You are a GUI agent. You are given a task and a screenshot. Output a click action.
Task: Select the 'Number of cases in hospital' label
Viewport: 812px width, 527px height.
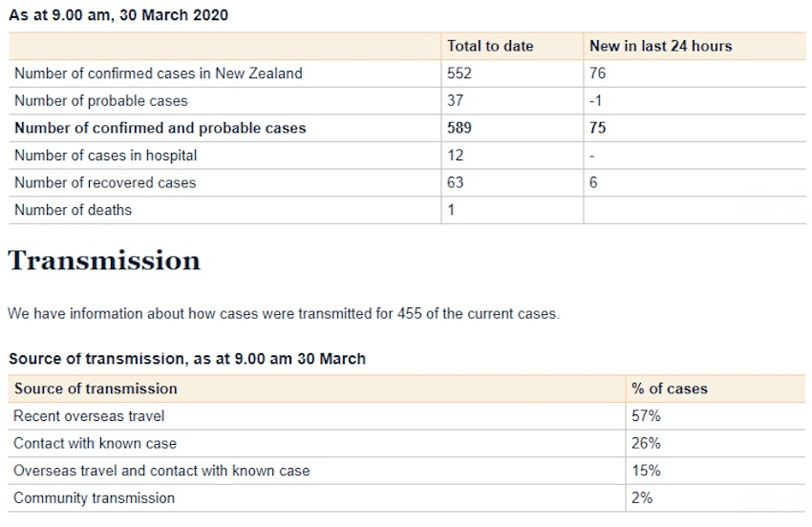(x=105, y=155)
